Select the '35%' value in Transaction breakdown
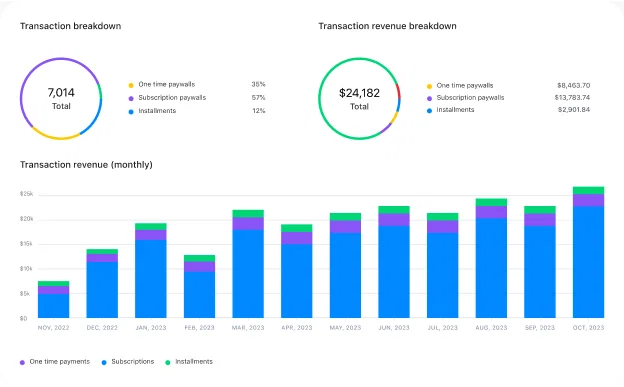The image size is (624, 387). (x=258, y=84)
